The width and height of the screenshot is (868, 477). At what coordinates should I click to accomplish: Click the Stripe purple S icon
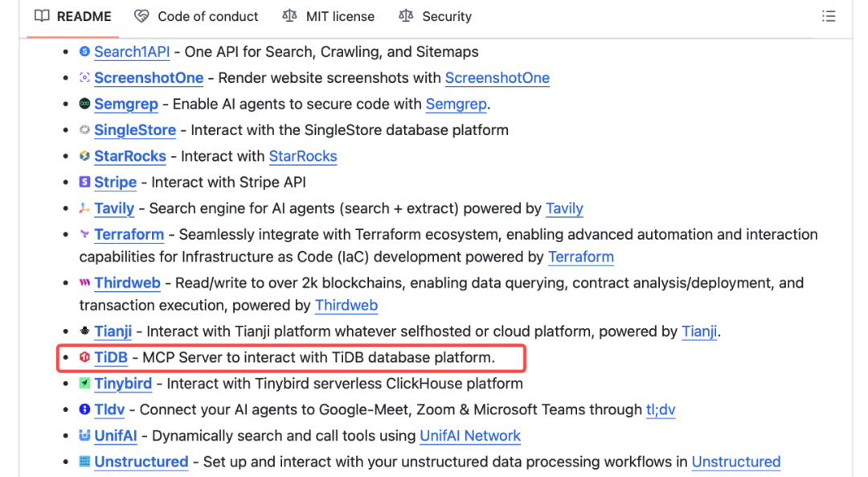pos(84,182)
